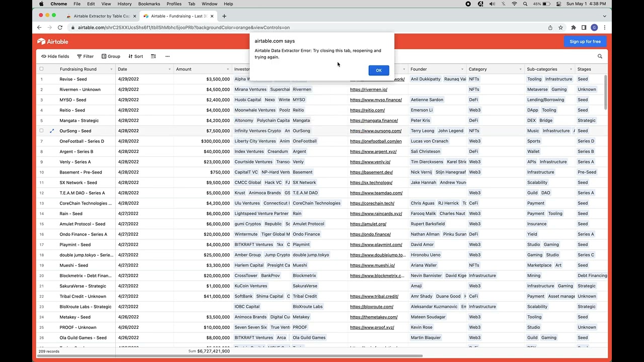Tick the select-all checkbox in the table header
Image resolution: width=644 pixels, height=362 pixels.
[x=41, y=69]
